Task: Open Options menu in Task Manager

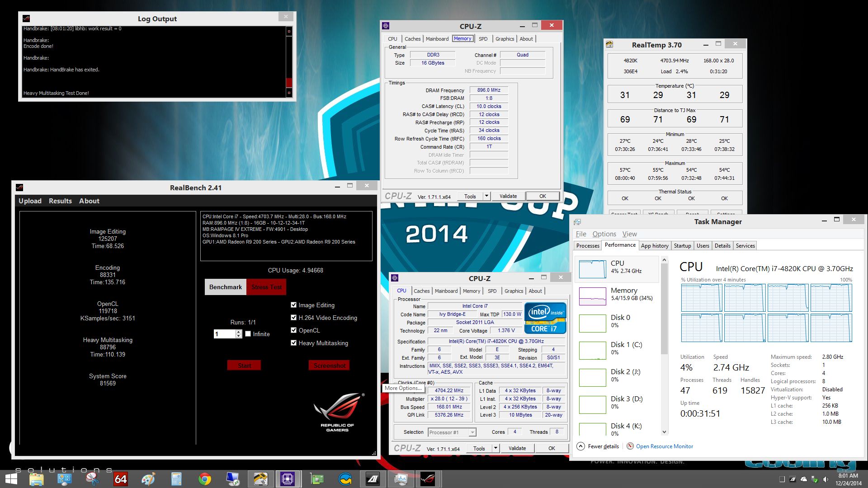Action: pyautogui.click(x=604, y=234)
